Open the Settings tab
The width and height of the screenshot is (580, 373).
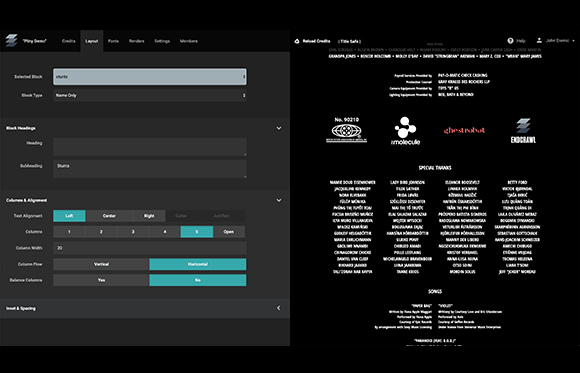click(162, 41)
